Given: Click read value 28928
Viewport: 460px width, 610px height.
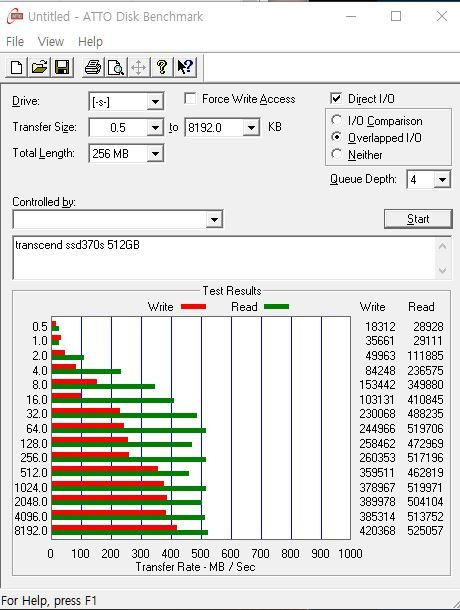Looking at the screenshot, I should pos(428,327).
